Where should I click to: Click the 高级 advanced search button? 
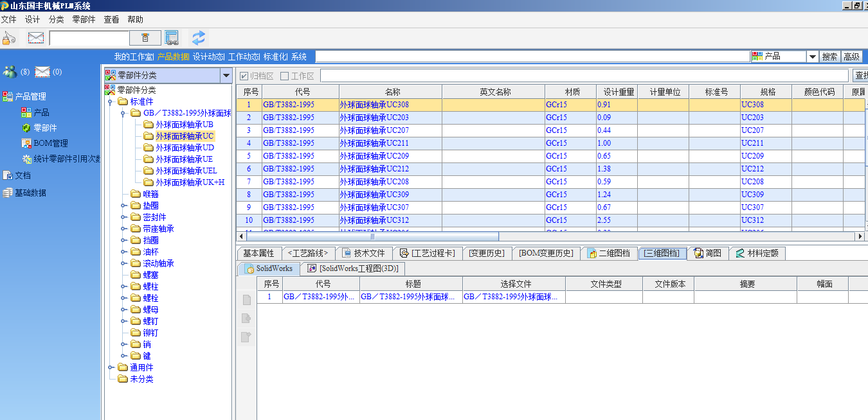[851, 57]
